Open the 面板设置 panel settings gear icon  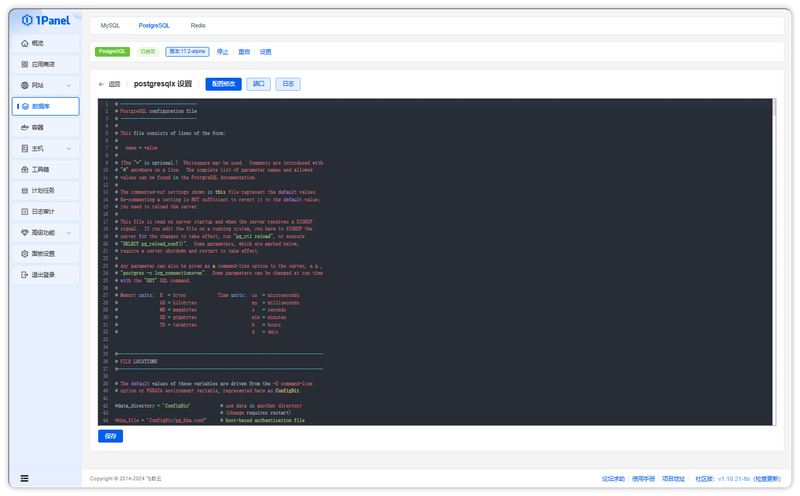24,254
